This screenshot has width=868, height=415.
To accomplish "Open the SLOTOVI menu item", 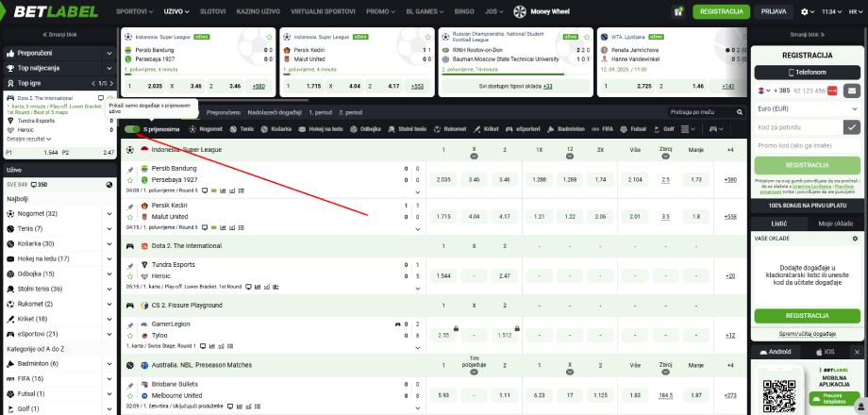I will (x=212, y=11).
